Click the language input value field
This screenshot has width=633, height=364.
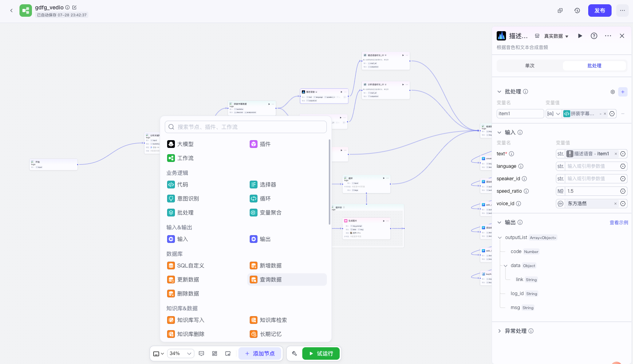pyautogui.click(x=592, y=166)
